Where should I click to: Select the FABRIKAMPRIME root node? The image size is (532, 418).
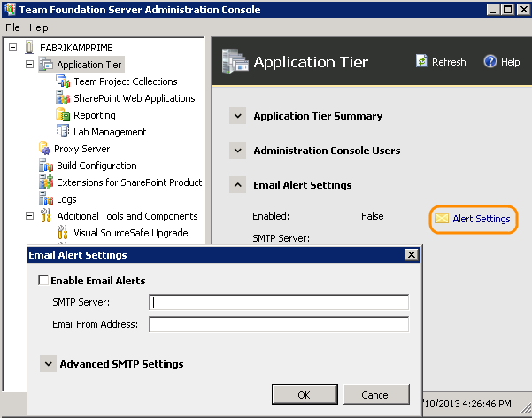click(x=76, y=48)
